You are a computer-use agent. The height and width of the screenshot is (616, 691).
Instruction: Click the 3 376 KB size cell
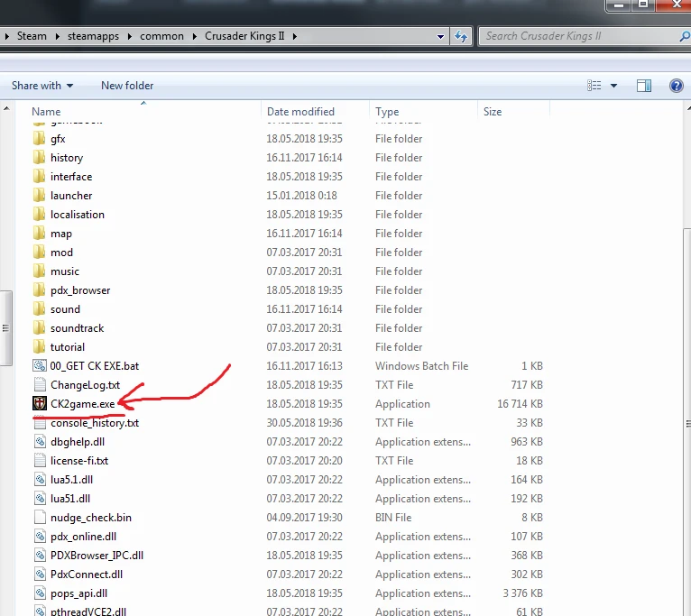click(x=522, y=593)
